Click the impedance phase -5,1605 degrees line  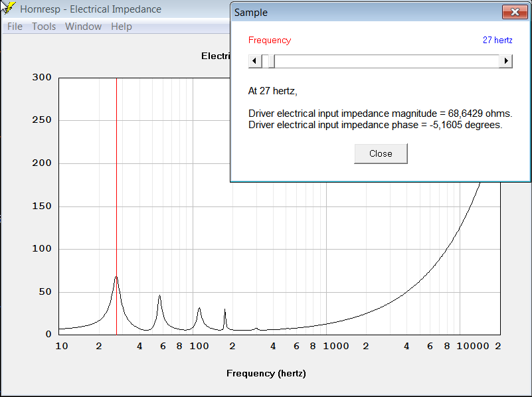point(375,125)
